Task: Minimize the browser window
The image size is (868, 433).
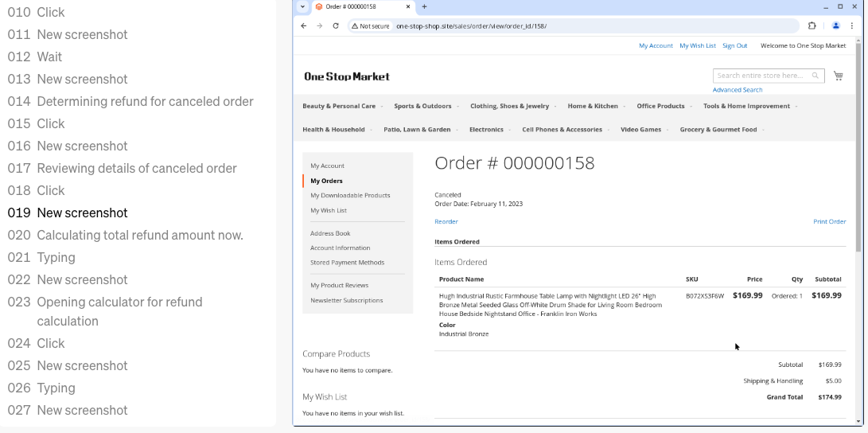Action: [826, 6]
